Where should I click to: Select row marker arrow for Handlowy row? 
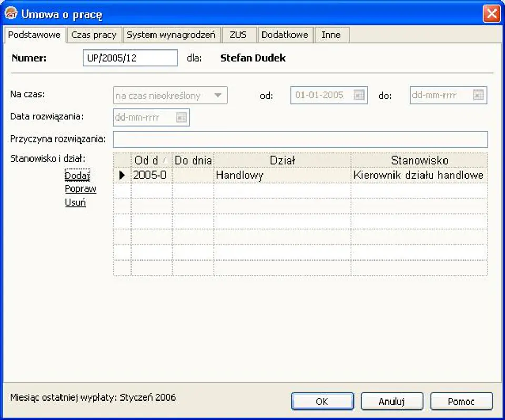[x=122, y=175]
